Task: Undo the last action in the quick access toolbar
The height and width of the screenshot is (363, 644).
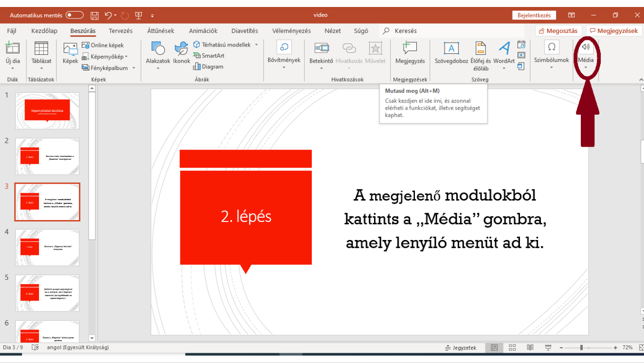Action: pyautogui.click(x=108, y=15)
